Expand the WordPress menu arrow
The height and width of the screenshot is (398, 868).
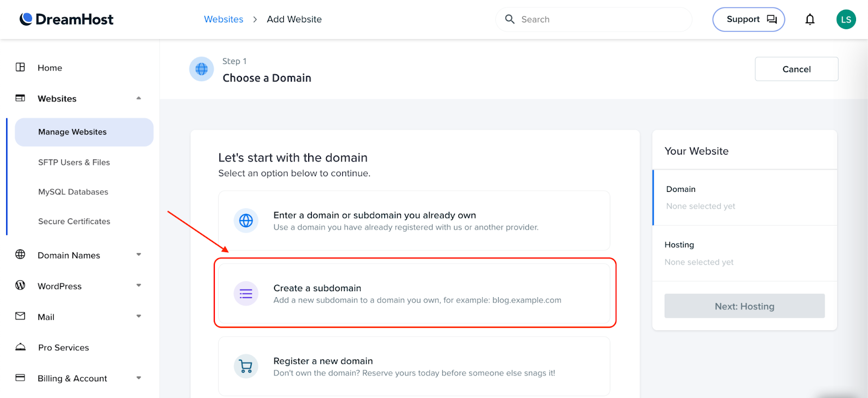[x=139, y=286]
